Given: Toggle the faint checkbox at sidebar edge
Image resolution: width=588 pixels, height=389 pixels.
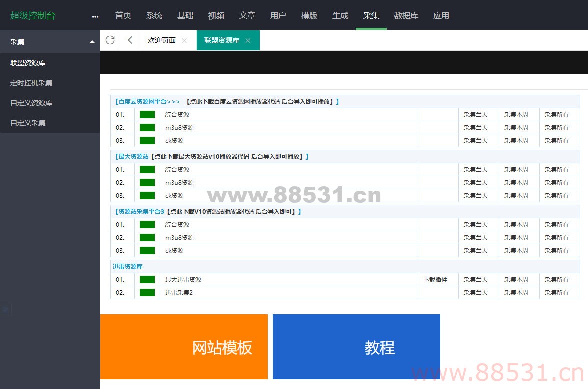Looking at the screenshot, I should coord(6,310).
